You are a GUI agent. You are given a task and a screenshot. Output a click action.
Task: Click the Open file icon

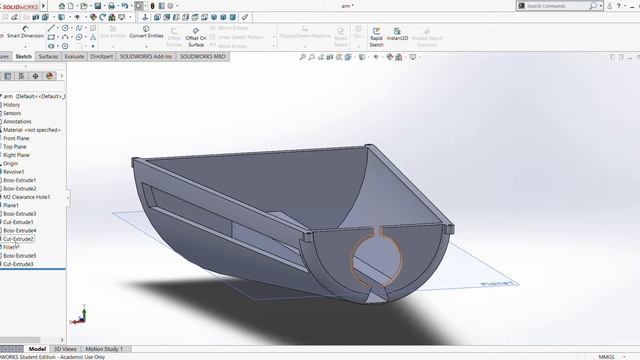(84, 6)
